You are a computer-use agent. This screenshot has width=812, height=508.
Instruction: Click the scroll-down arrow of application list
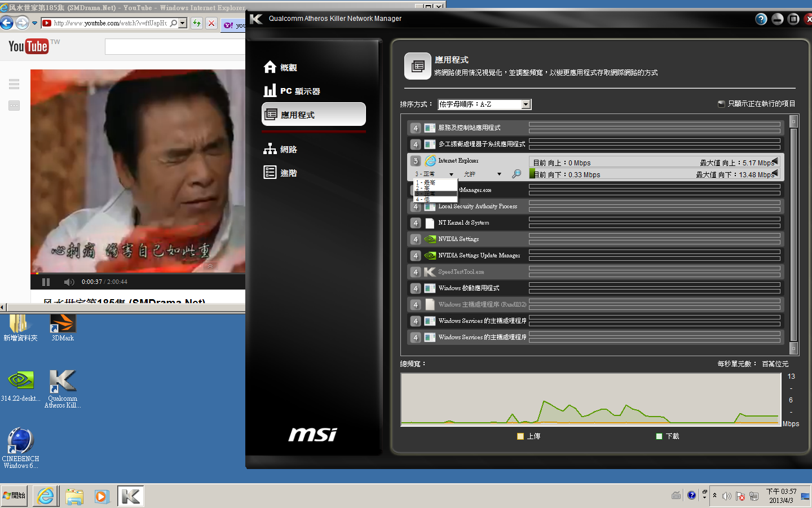(x=793, y=347)
